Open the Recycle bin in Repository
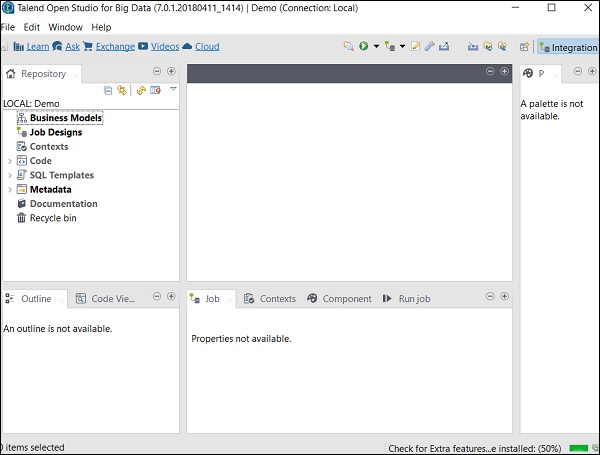600x455 pixels. 53,218
